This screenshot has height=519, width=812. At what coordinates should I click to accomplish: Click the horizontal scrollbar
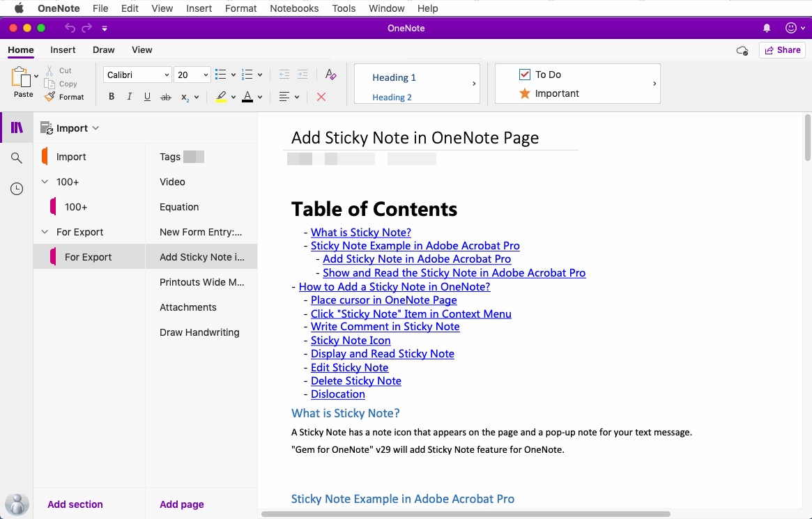[x=466, y=514]
